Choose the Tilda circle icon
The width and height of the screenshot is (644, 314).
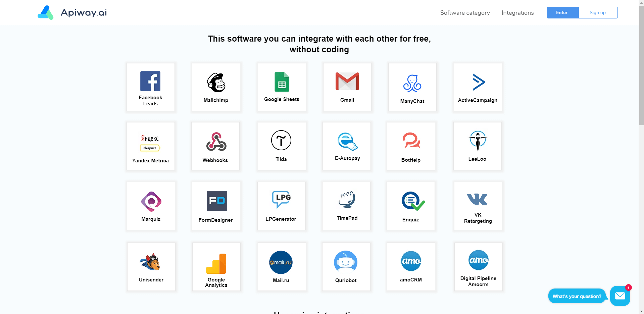click(281, 140)
